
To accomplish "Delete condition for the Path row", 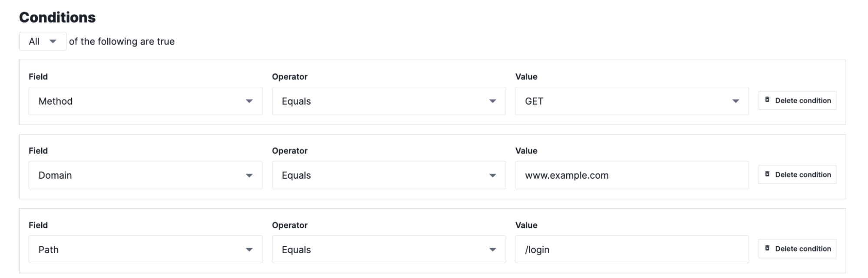I will click(797, 249).
